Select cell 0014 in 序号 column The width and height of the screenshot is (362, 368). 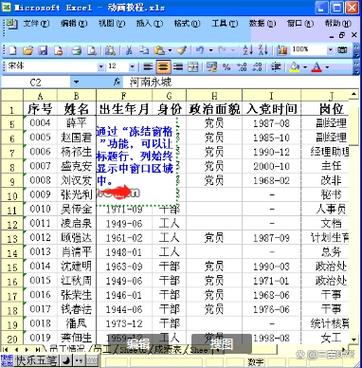40,266
